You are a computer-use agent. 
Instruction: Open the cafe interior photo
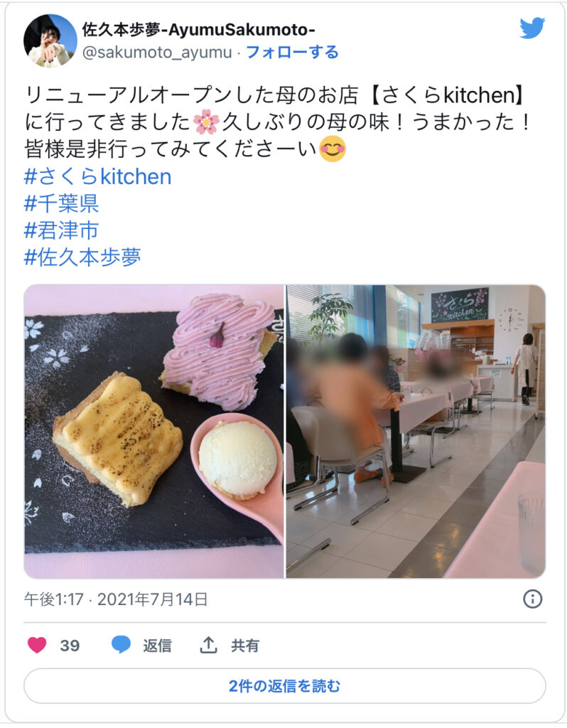(416, 432)
